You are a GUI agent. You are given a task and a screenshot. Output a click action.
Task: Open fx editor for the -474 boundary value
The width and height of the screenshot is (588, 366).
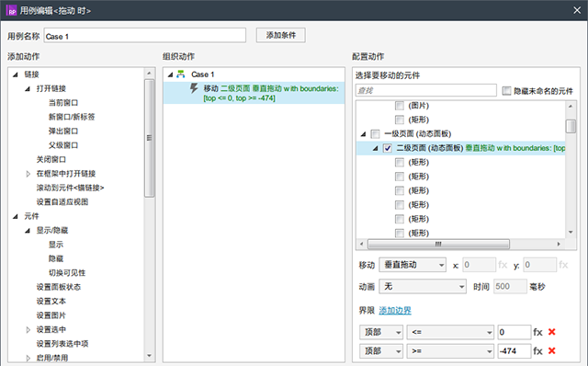tap(537, 351)
